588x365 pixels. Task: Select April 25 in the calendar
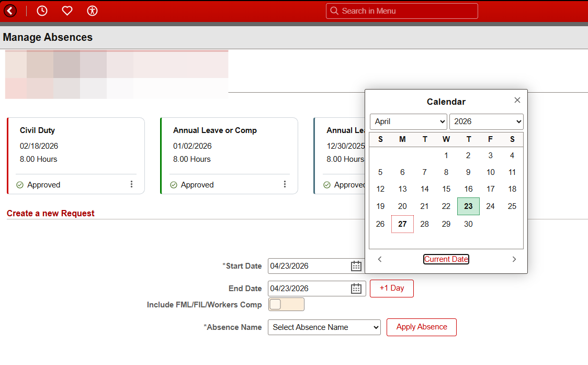(x=512, y=206)
